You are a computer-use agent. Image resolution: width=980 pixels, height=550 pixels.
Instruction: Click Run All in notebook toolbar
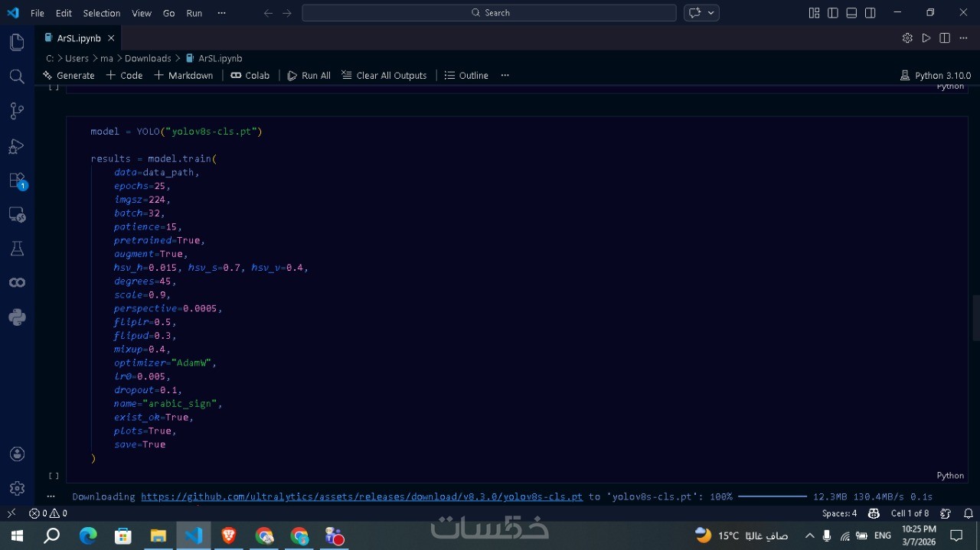click(309, 75)
